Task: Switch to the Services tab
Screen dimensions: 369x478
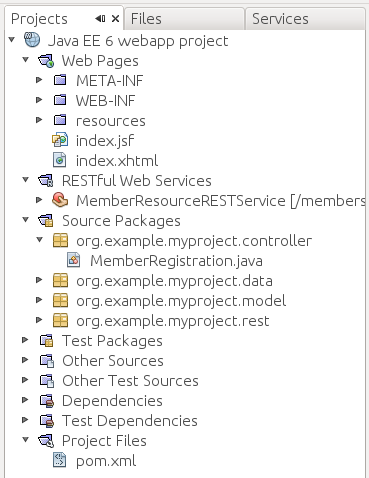Action: click(x=305, y=19)
